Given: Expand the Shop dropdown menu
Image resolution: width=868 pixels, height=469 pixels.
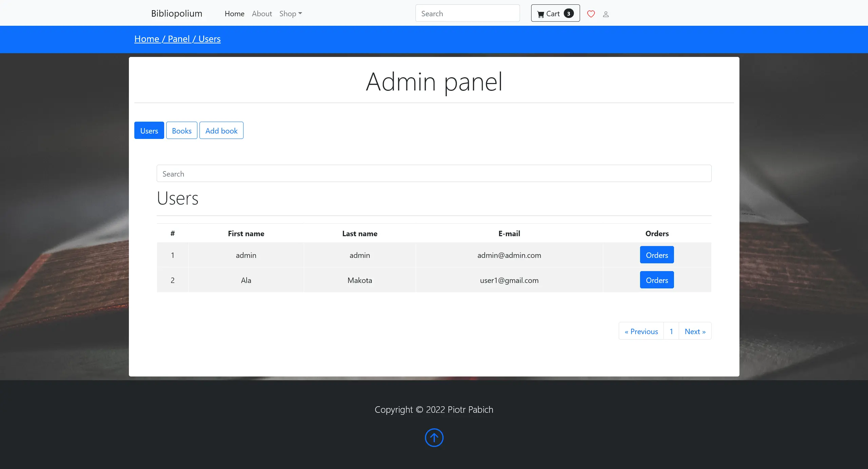Looking at the screenshot, I should point(290,14).
